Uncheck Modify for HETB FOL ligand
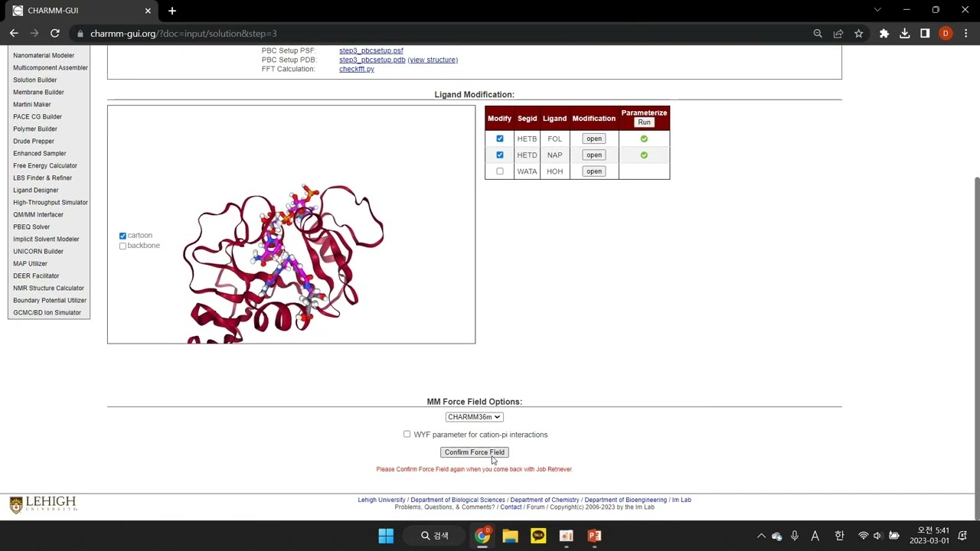 click(500, 139)
